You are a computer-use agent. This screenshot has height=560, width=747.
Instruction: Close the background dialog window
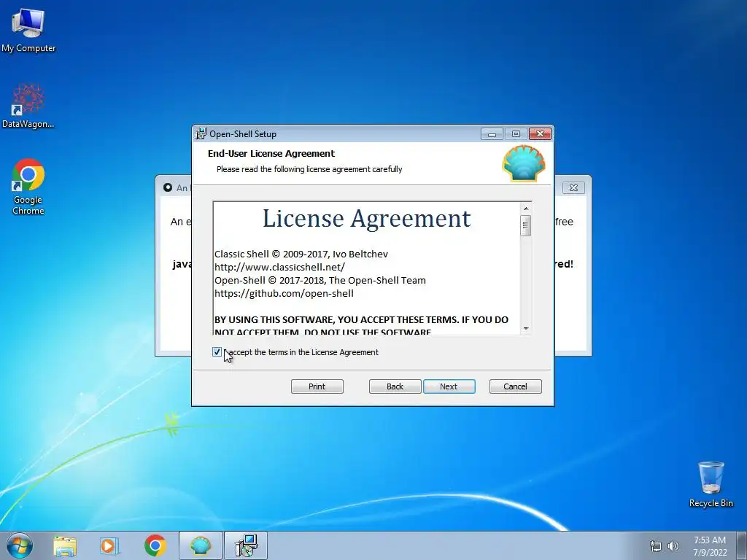pyautogui.click(x=573, y=187)
